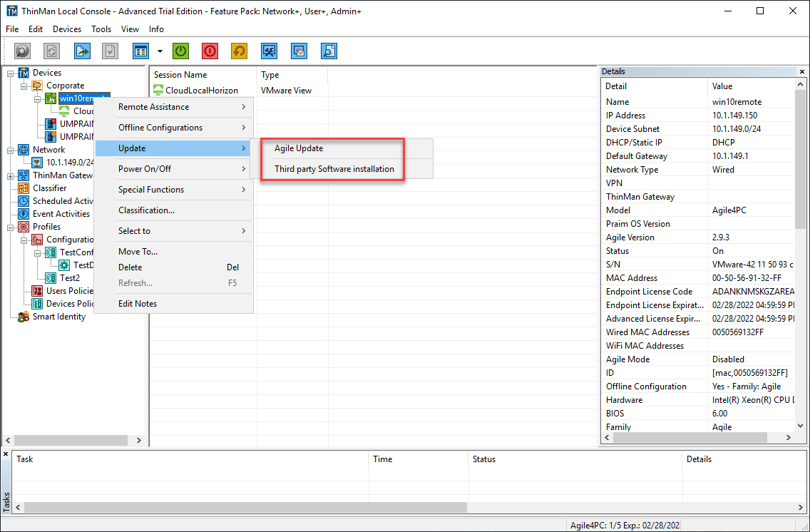The width and height of the screenshot is (810, 532).
Task: Open the dropdown arrow beside the table view icon
Action: (x=160, y=51)
